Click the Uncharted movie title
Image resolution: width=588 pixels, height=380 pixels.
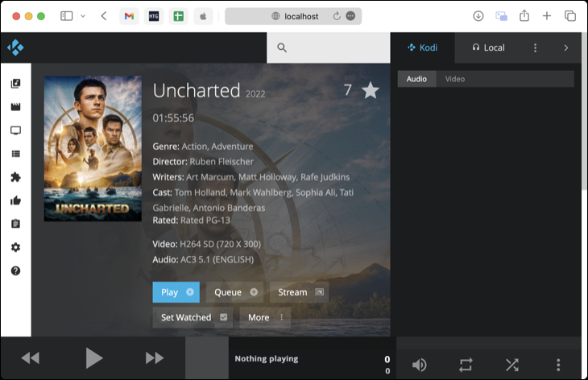tap(197, 90)
